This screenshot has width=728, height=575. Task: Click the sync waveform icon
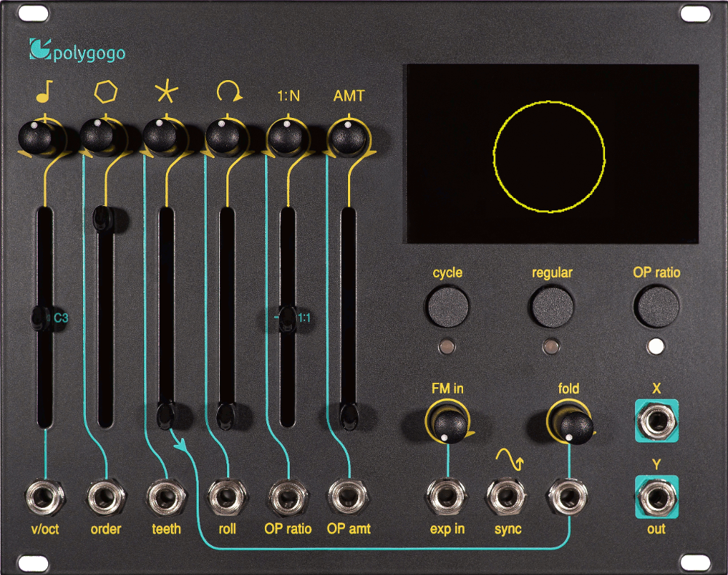507,459
